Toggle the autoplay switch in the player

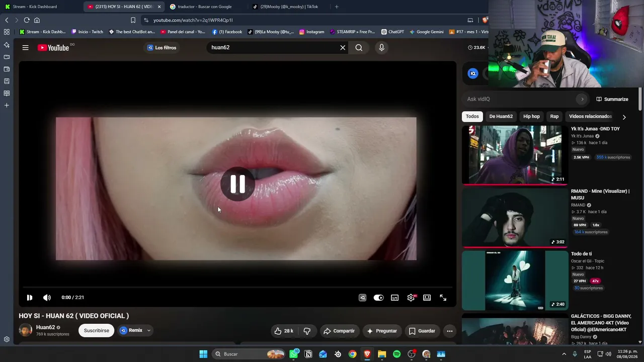(x=378, y=298)
